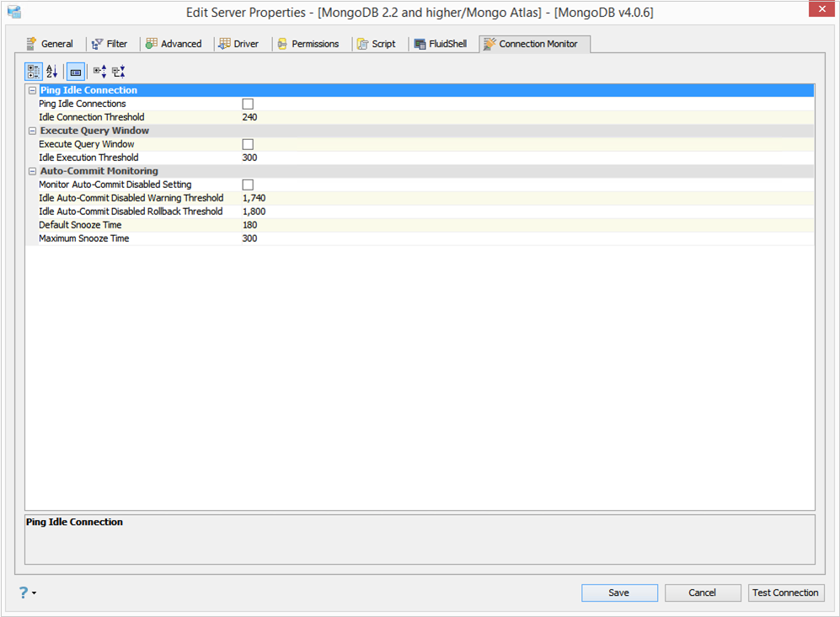Enable Ping Idle Connections checkbox
The image size is (840, 617).
coord(248,104)
